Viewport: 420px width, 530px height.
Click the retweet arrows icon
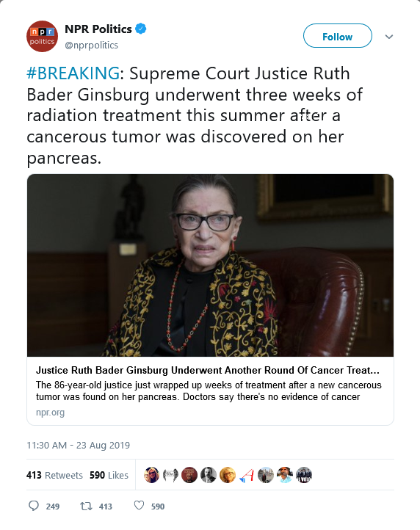(x=86, y=506)
